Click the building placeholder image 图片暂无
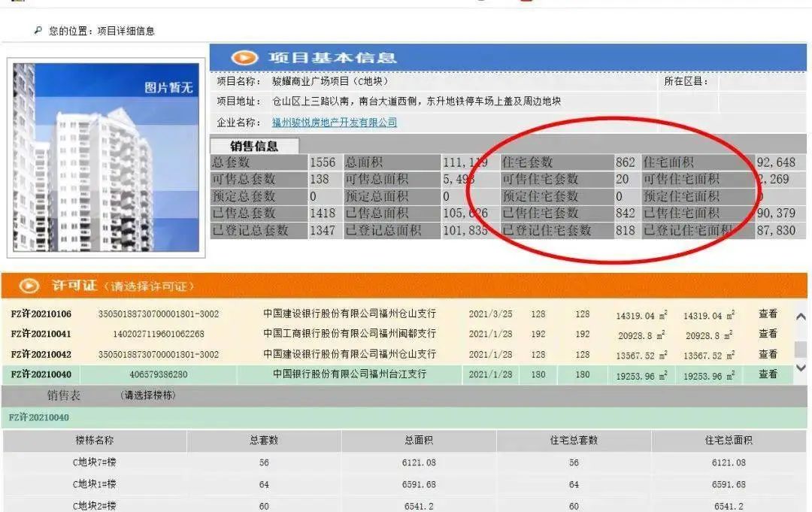The height and width of the screenshot is (512, 812). [x=106, y=157]
